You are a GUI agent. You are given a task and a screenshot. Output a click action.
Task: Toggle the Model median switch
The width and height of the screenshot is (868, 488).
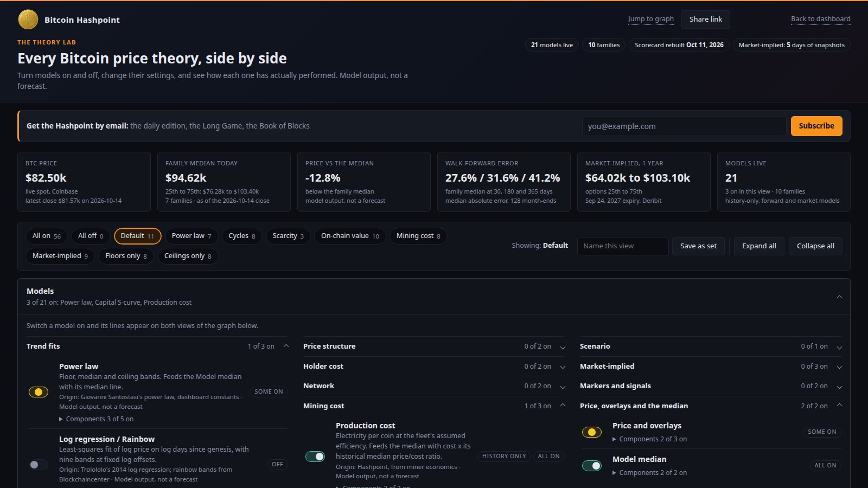coord(592,466)
